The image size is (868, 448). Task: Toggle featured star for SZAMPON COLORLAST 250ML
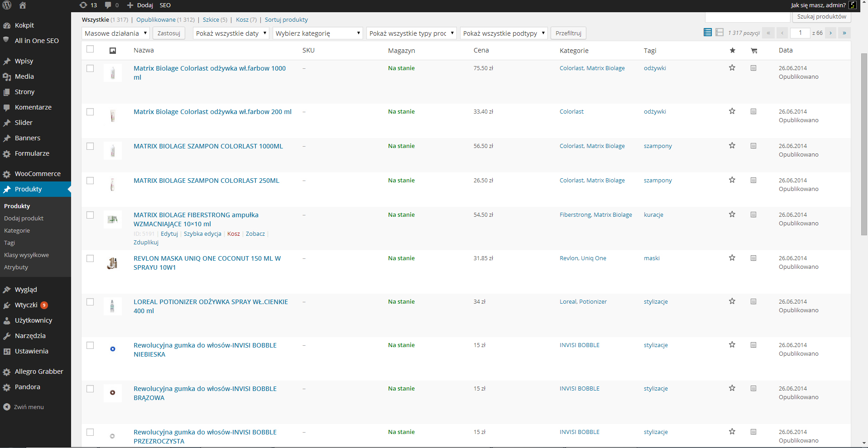click(732, 180)
